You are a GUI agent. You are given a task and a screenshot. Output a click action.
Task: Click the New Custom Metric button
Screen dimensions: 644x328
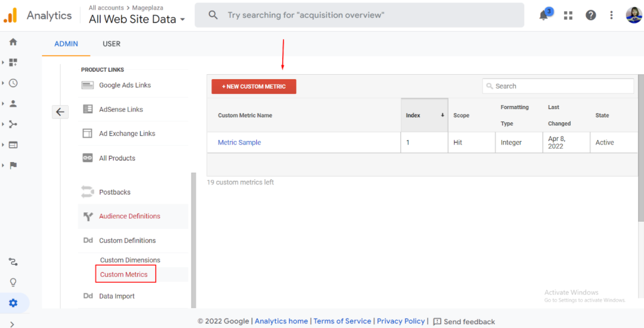253,87
